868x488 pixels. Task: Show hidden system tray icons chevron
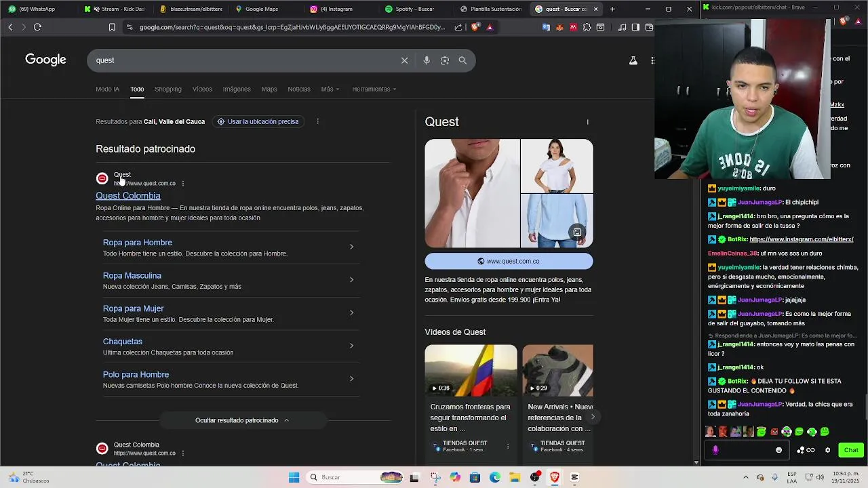[745, 477]
